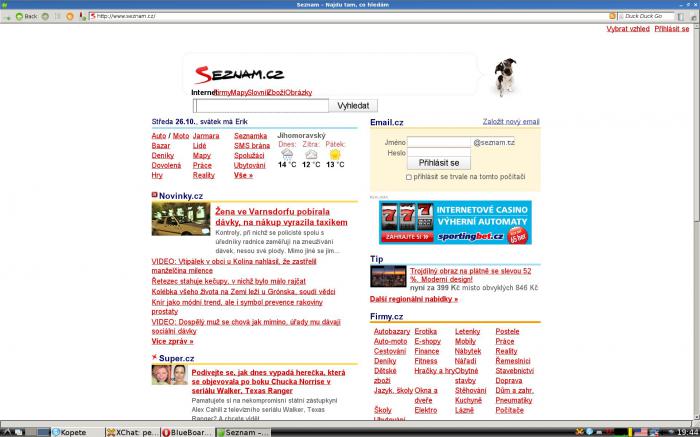The image size is (700, 437).
Task: Click the Jméno email username field
Action: click(x=439, y=142)
